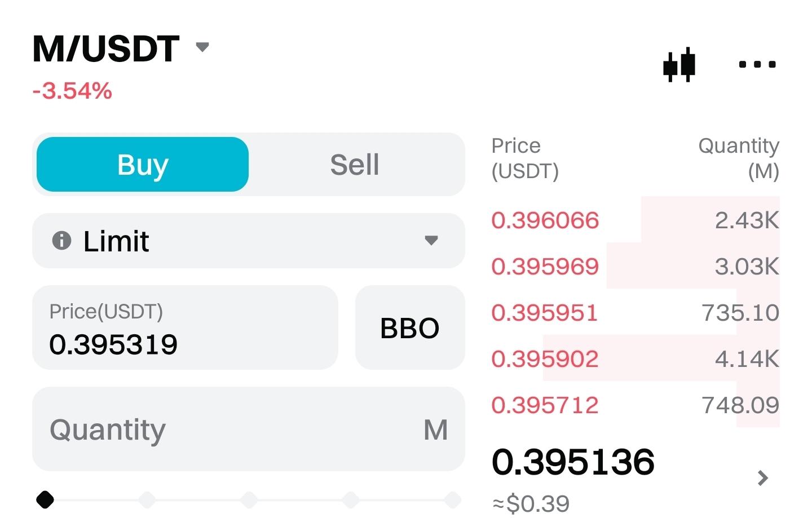Click the last price 0.395136
The image size is (812, 518).
coord(573,462)
